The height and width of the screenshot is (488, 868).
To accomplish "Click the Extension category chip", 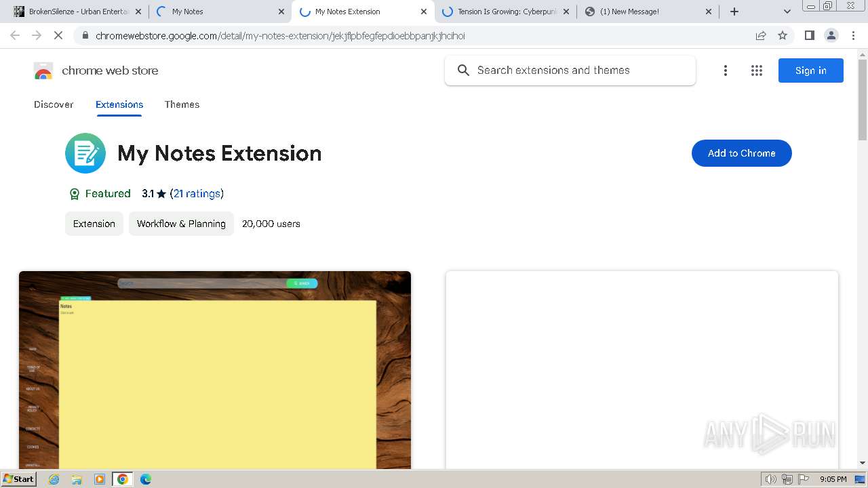I will [x=94, y=224].
